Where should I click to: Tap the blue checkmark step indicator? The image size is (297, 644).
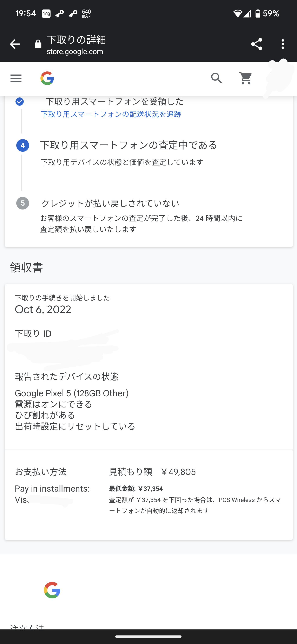tap(19, 102)
